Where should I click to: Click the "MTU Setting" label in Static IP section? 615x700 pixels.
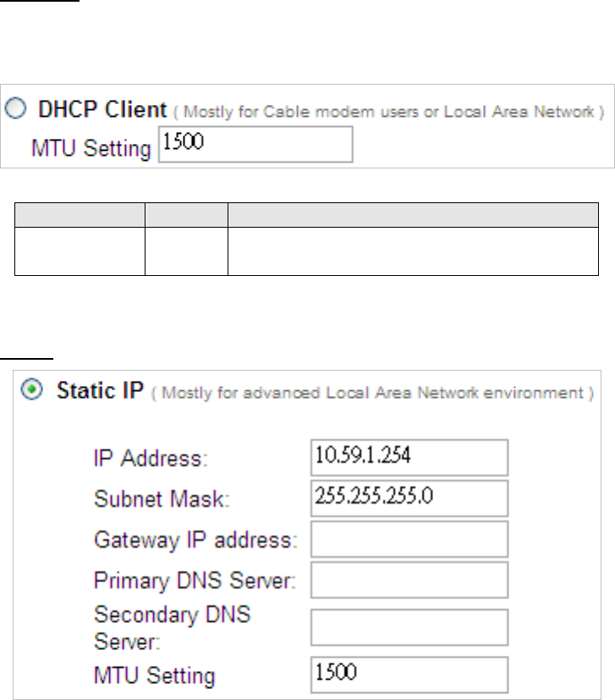153,676
